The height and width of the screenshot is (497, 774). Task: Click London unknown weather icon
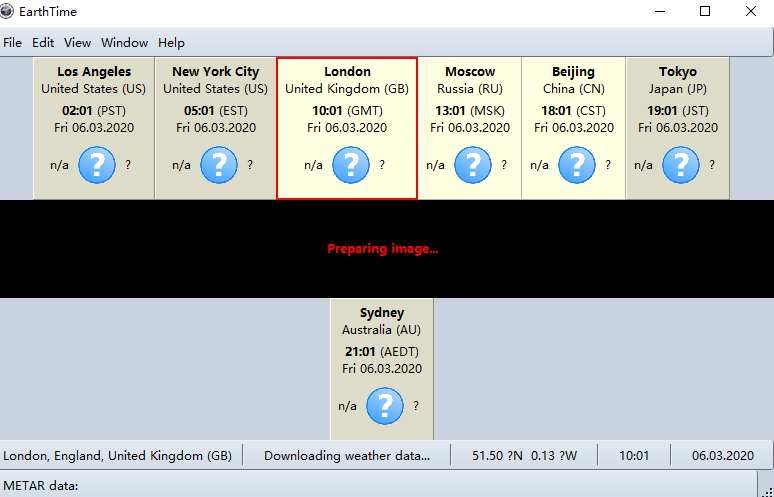[350, 165]
